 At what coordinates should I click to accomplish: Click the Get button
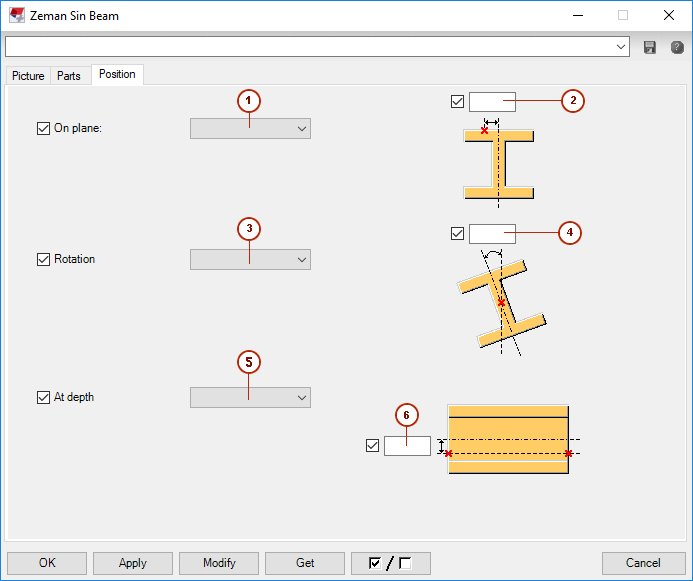tap(305, 563)
